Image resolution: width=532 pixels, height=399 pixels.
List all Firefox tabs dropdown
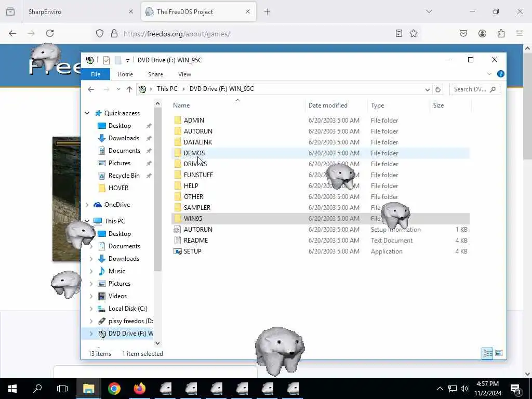(429, 11)
